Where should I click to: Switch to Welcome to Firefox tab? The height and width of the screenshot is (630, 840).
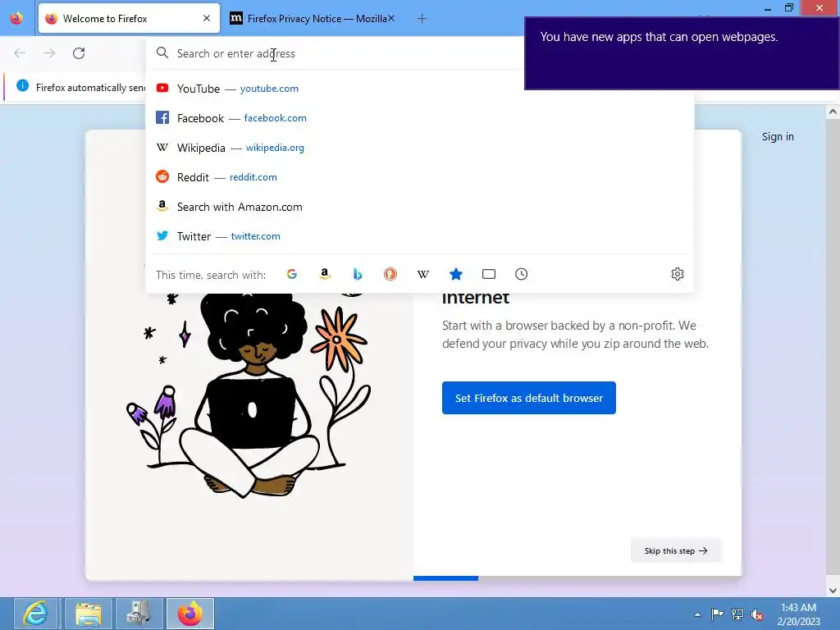(129, 18)
